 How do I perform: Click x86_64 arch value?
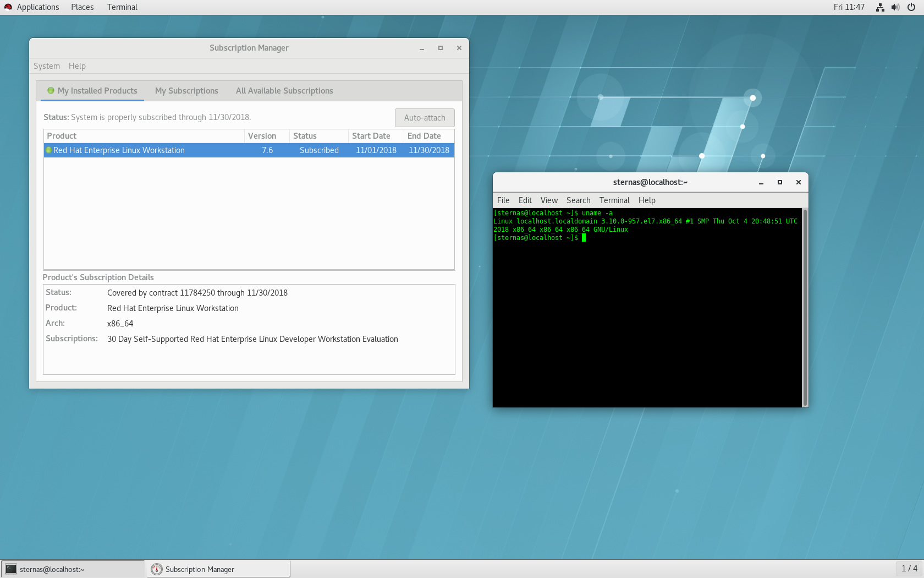(120, 324)
